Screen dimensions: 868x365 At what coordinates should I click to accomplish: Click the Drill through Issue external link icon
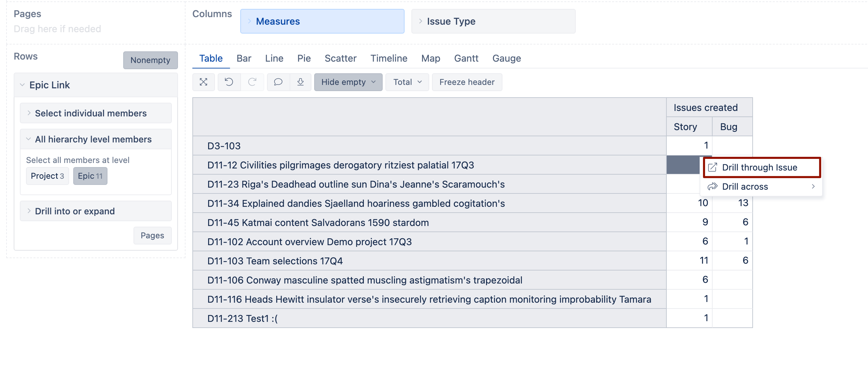point(713,167)
